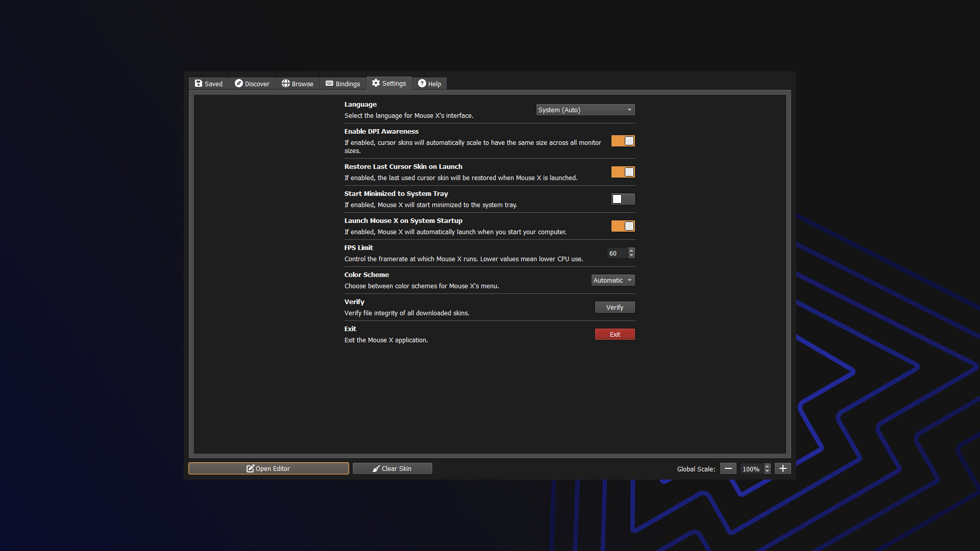This screenshot has width=980, height=551.
Task: Decrease FPS Limit with down arrow
Action: click(631, 256)
